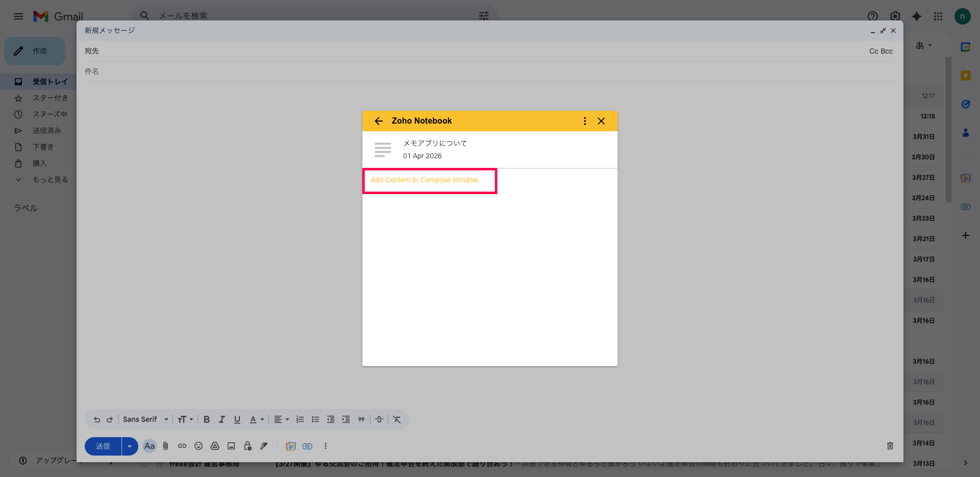Expand the send options arrow
The height and width of the screenshot is (477, 980).
[x=130, y=446]
